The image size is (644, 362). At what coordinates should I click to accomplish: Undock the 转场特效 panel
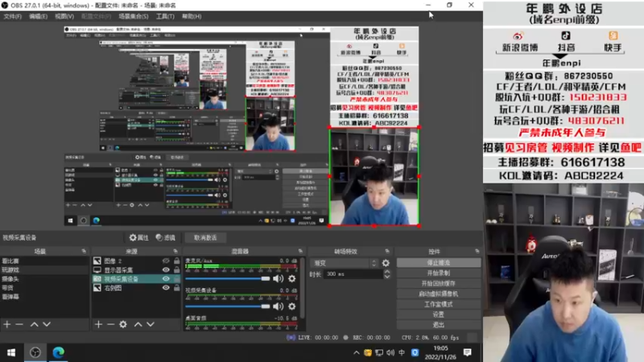pos(387,251)
